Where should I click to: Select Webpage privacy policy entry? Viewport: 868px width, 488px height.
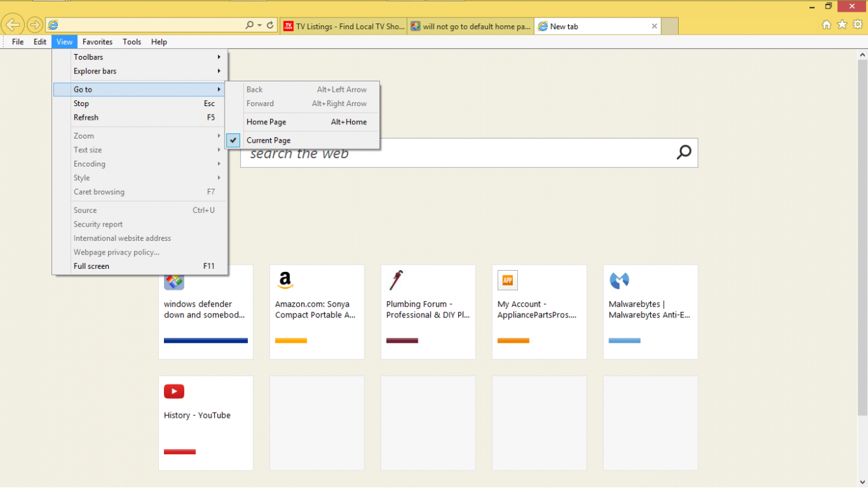point(140,252)
